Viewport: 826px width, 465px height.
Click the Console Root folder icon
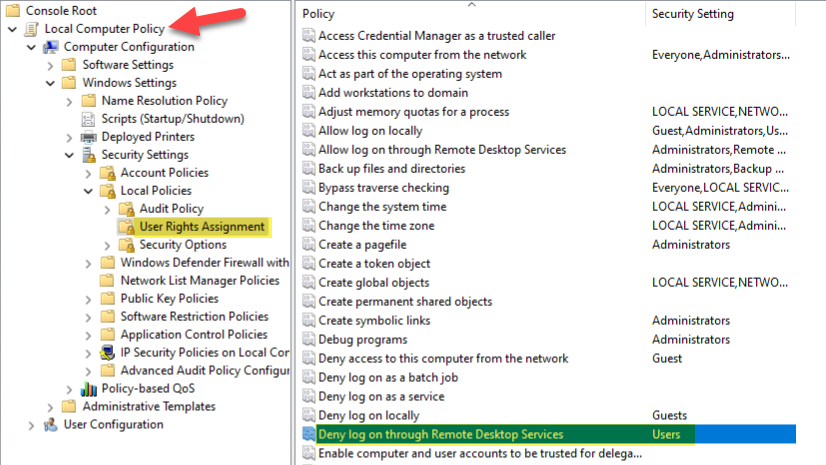point(13,10)
